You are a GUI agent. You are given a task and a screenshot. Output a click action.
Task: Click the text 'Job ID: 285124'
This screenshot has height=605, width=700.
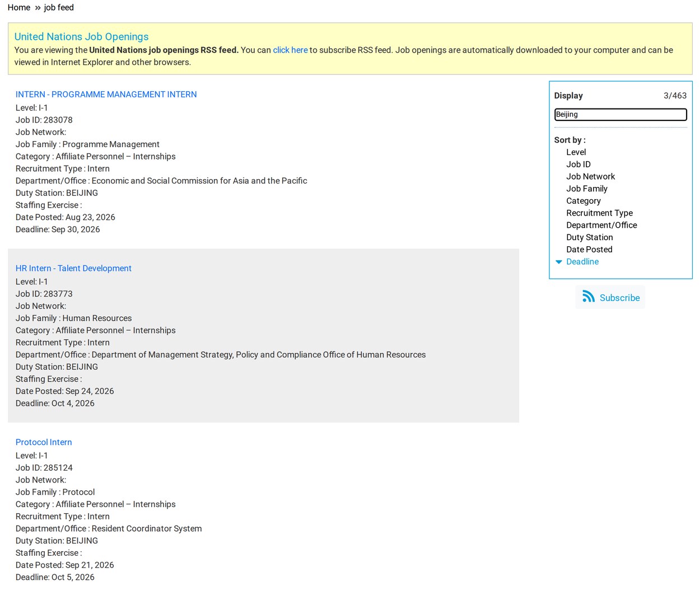[44, 468]
